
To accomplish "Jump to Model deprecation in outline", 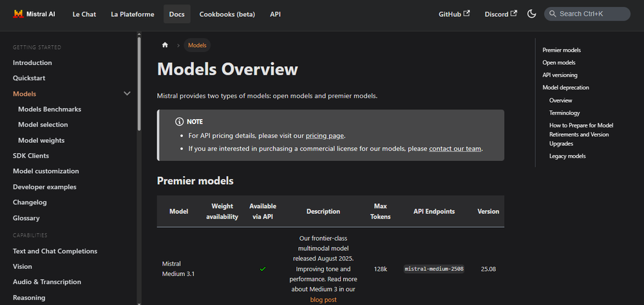I will coord(565,88).
